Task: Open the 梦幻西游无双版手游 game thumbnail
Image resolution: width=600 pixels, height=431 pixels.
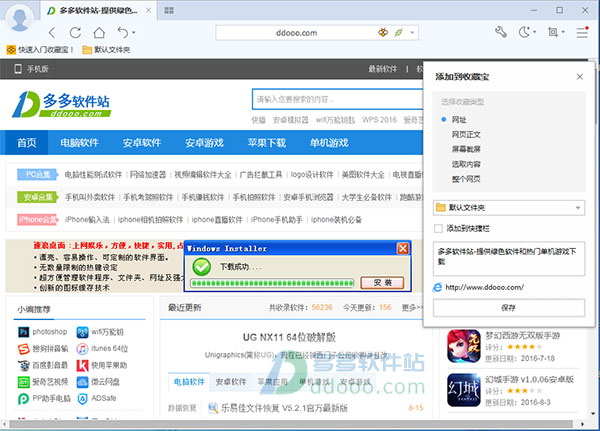Action: click(463, 346)
